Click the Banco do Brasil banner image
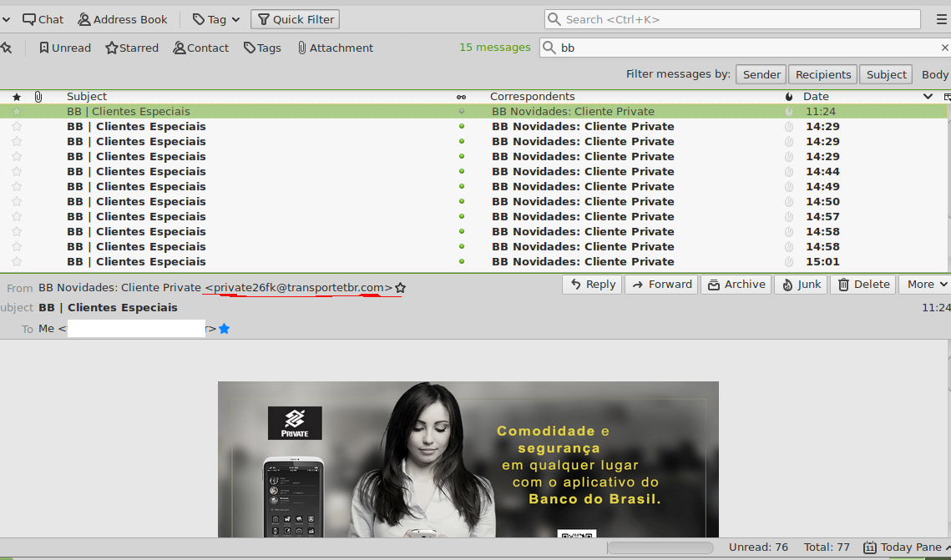 [x=468, y=459]
